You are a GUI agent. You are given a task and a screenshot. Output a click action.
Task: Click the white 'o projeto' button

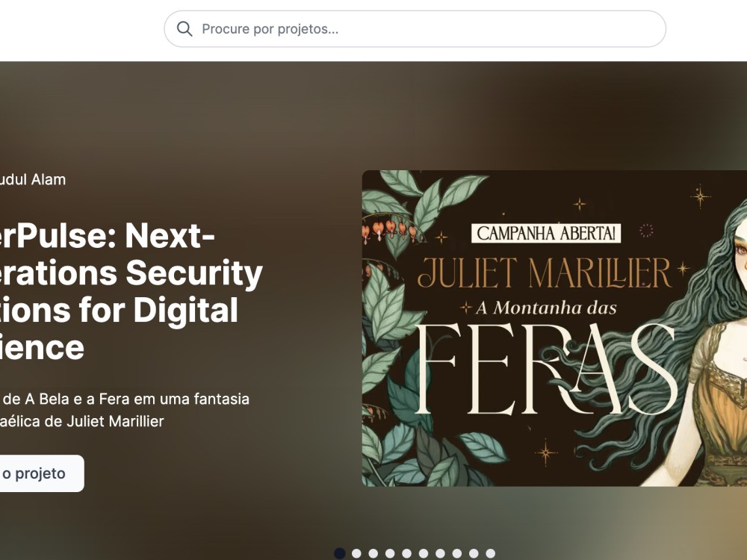42,473
